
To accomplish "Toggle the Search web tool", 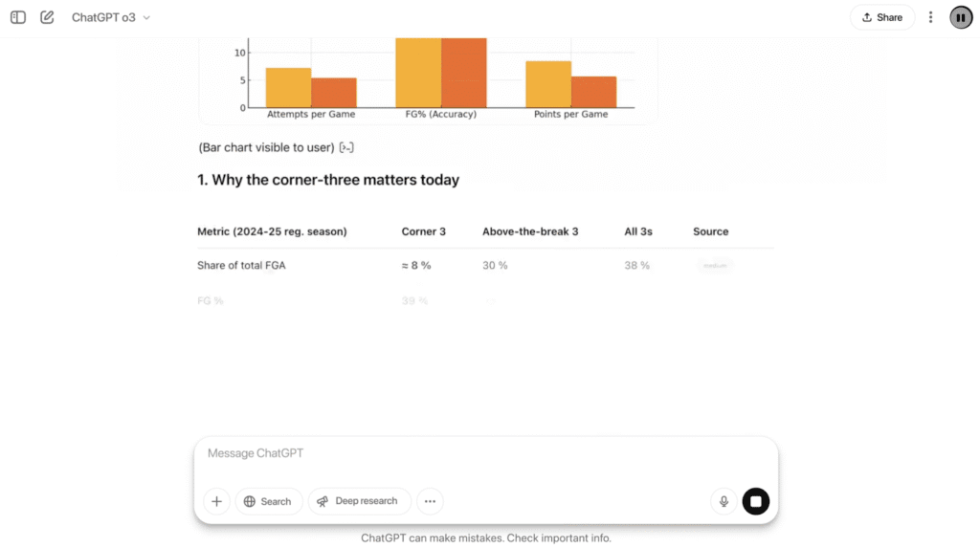I will [x=268, y=501].
